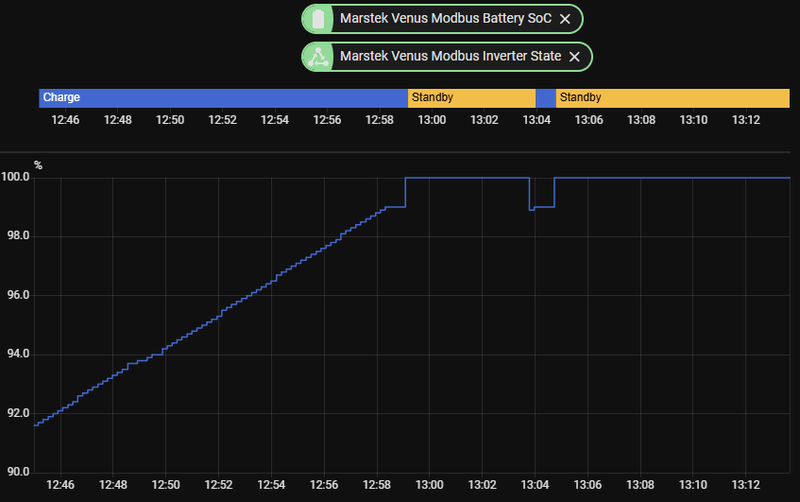Click the battery icon on SoC chip
This screenshot has height=502, width=800.
pyautogui.click(x=318, y=19)
